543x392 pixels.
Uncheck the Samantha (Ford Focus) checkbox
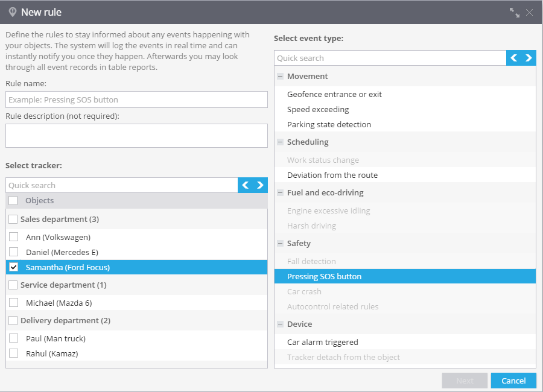(x=13, y=267)
